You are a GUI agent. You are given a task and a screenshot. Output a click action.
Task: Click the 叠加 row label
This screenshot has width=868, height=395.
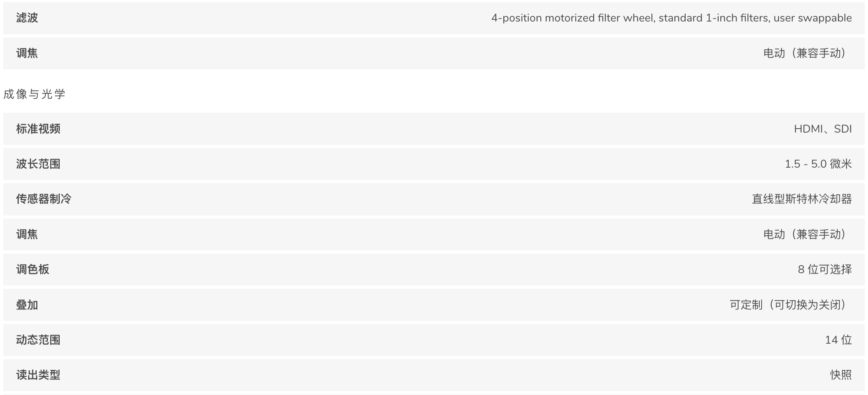[27, 305]
